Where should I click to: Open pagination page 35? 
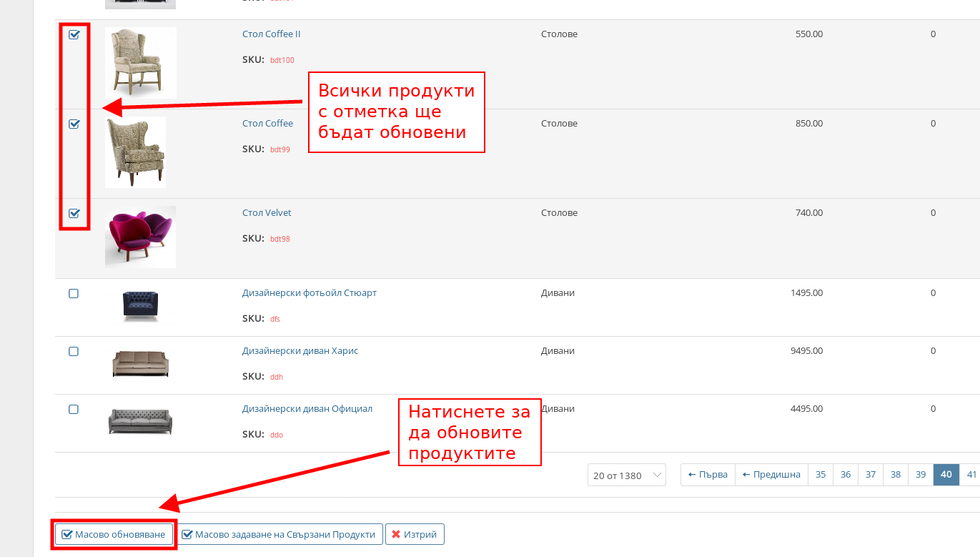pyautogui.click(x=821, y=475)
